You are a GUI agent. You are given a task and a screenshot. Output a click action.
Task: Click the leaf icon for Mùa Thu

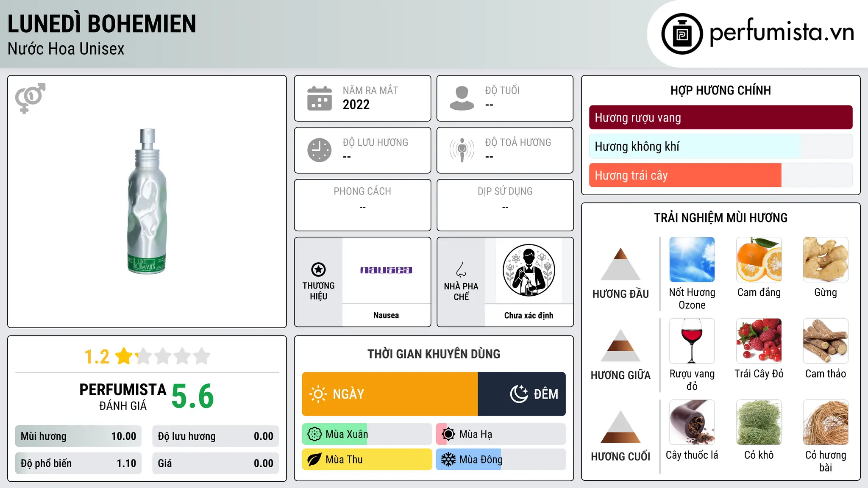pos(314,460)
